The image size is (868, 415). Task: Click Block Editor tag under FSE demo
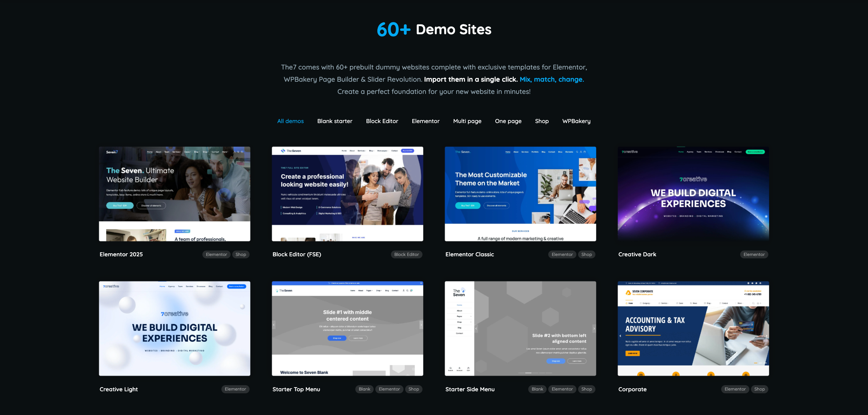coord(406,254)
